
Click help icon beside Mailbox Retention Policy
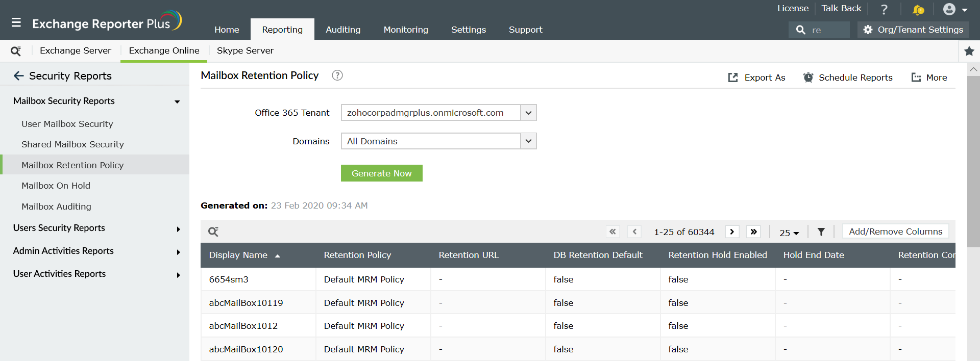(x=337, y=75)
